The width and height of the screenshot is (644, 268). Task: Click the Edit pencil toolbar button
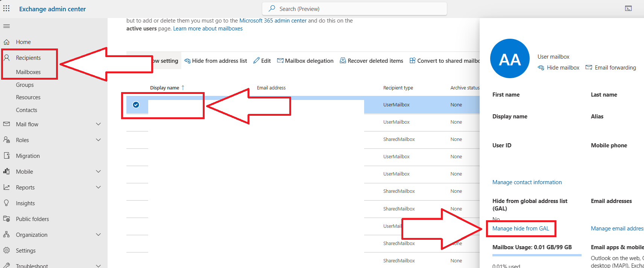click(262, 61)
